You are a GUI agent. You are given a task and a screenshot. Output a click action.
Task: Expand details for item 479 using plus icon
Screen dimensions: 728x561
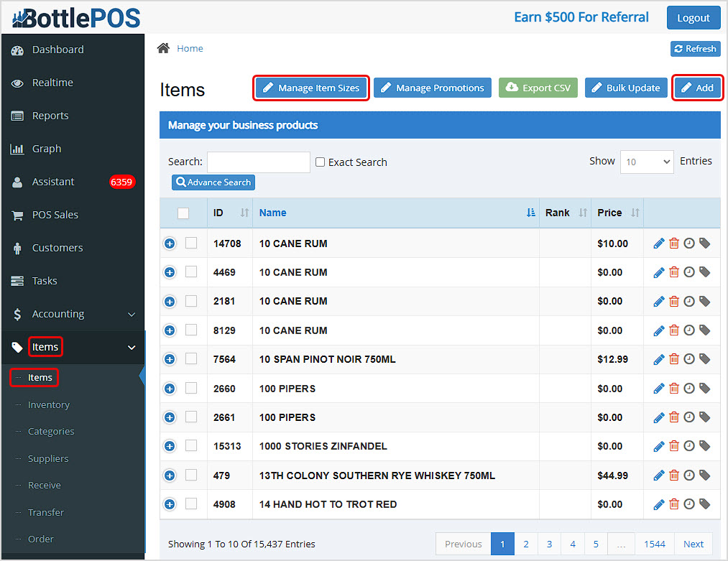[170, 475]
